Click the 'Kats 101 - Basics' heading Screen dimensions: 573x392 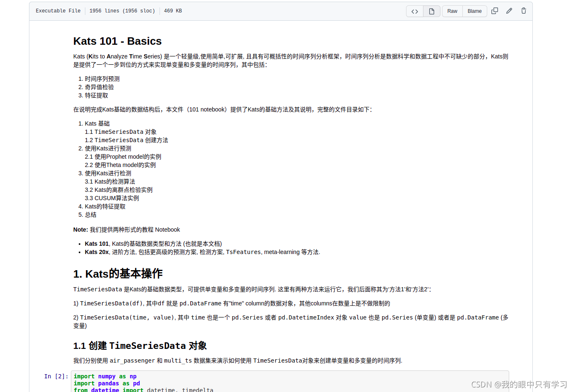[x=117, y=41]
